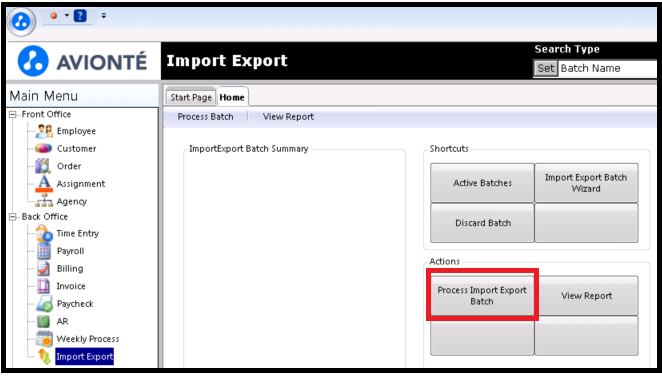662x376 pixels.
Task: Open the Invoice menu entry
Action: [71, 287]
